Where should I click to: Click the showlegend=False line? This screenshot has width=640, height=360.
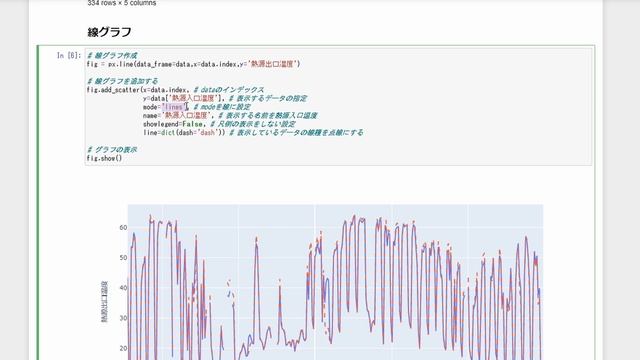(x=219, y=124)
